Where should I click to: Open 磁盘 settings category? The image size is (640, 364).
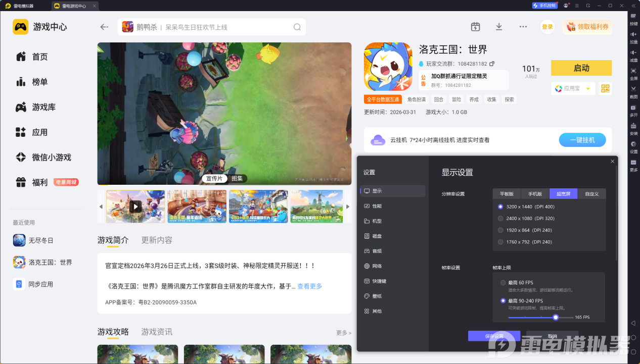click(393, 236)
